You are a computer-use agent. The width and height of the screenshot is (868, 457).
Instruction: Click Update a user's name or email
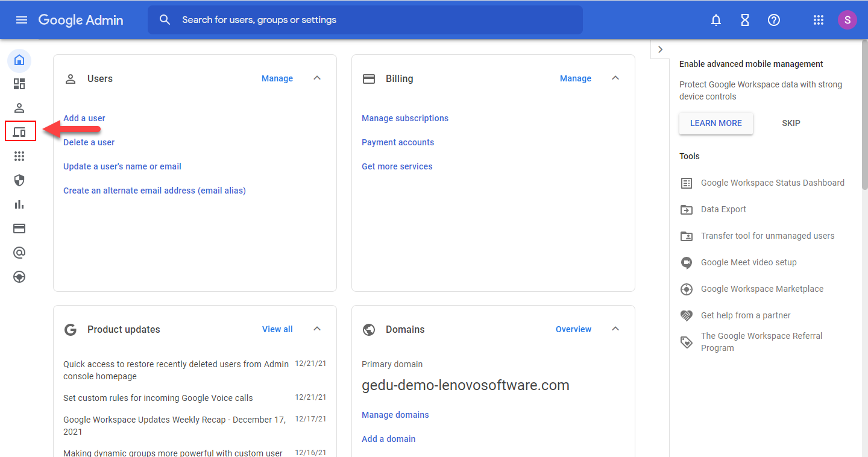pos(122,166)
